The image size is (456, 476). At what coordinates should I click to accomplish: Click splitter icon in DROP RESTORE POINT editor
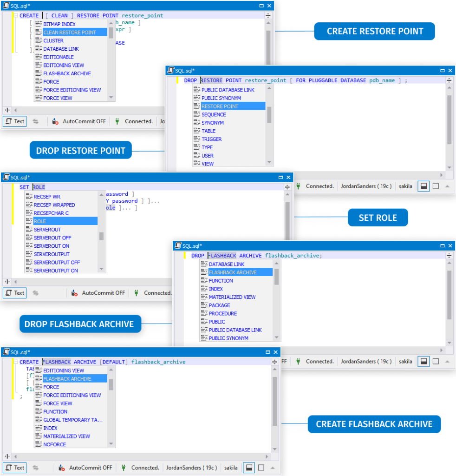tap(449, 80)
